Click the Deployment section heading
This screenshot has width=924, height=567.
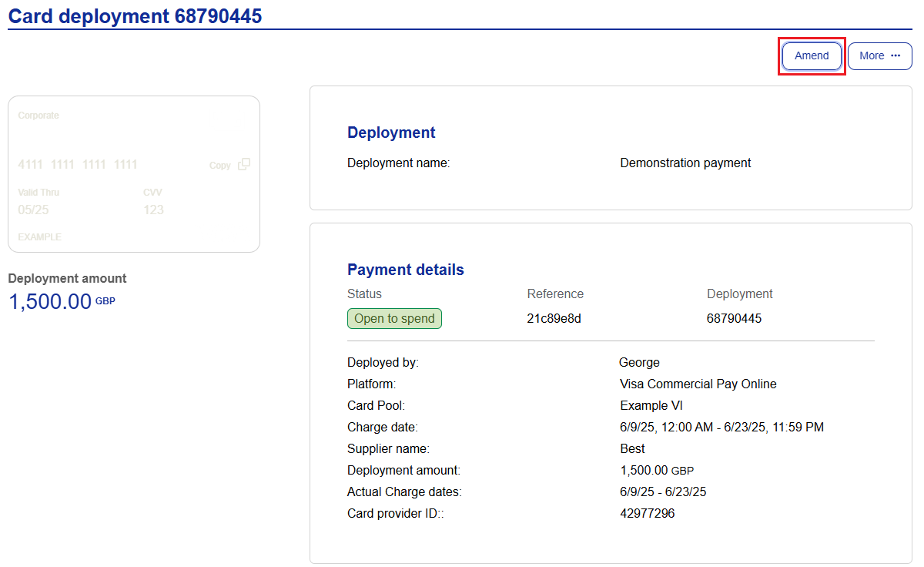point(391,133)
